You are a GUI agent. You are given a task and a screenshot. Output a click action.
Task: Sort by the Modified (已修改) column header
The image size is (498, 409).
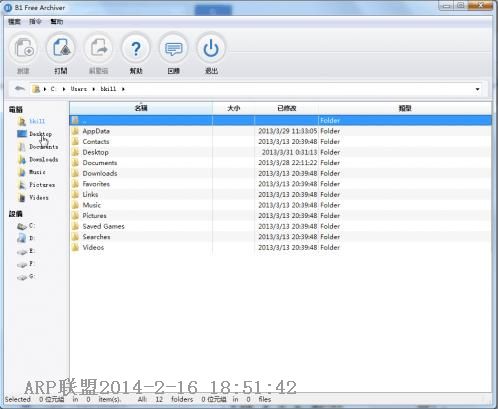tap(287, 108)
